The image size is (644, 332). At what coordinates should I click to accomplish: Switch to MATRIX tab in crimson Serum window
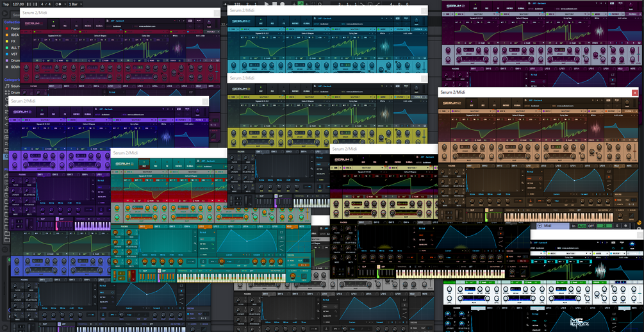(88, 24)
